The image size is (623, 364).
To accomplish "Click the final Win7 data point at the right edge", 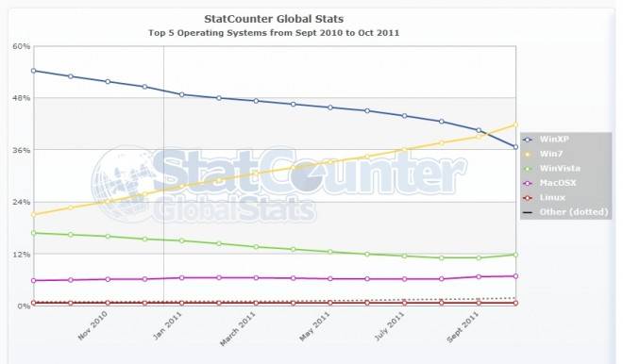I will pos(515,124).
